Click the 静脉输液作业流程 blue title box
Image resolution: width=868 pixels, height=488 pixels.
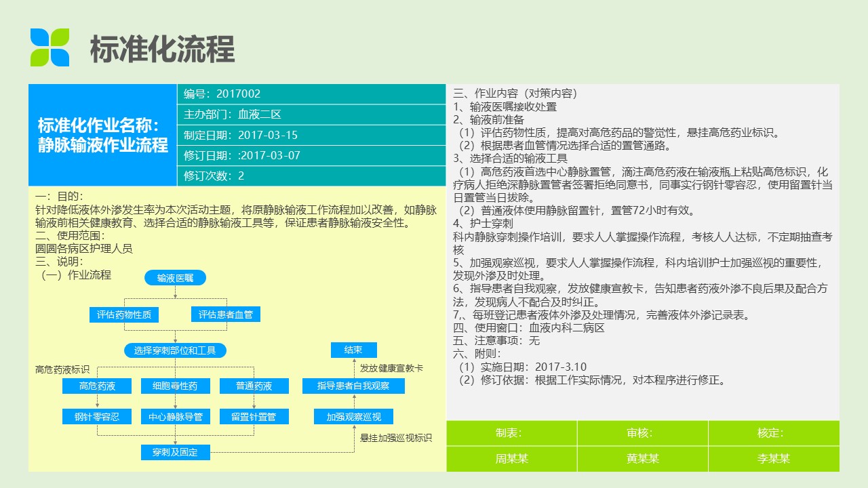tap(102, 135)
